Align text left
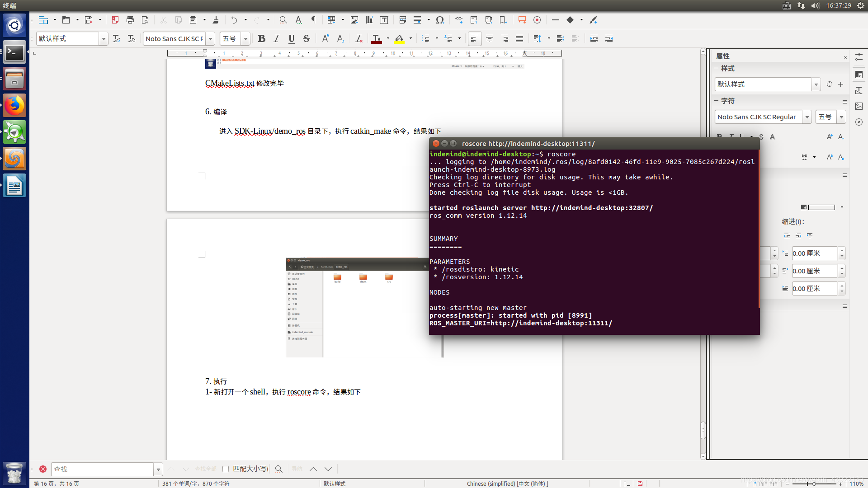868x488 pixels. [x=474, y=39]
